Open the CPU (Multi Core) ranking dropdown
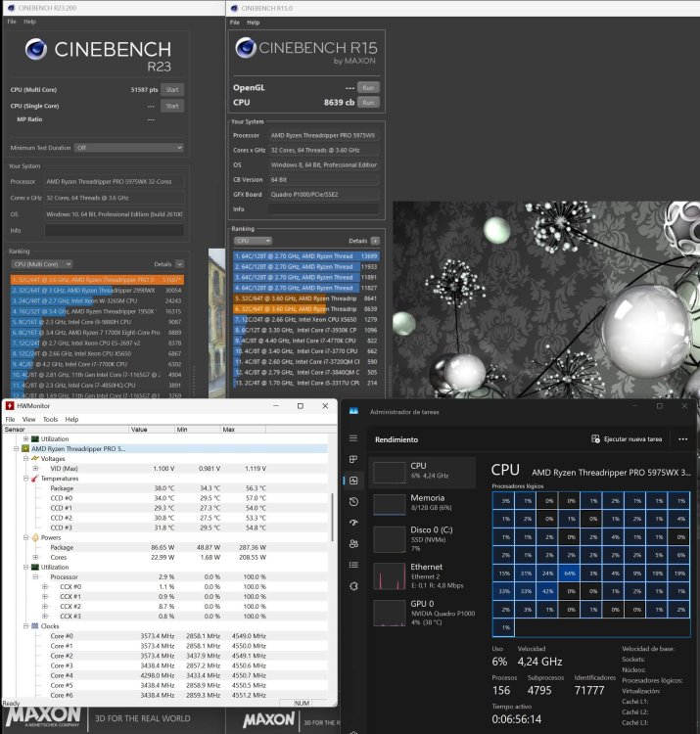 (42, 264)
